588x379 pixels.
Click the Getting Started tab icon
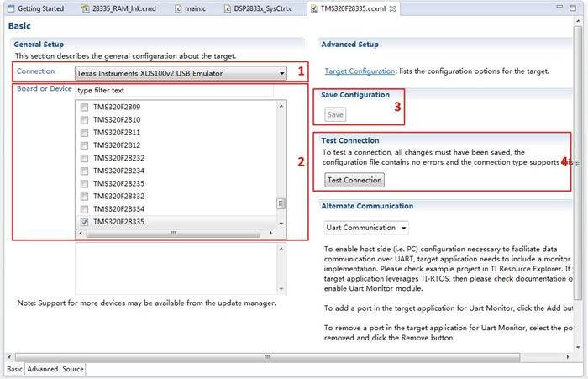(11, 8)
